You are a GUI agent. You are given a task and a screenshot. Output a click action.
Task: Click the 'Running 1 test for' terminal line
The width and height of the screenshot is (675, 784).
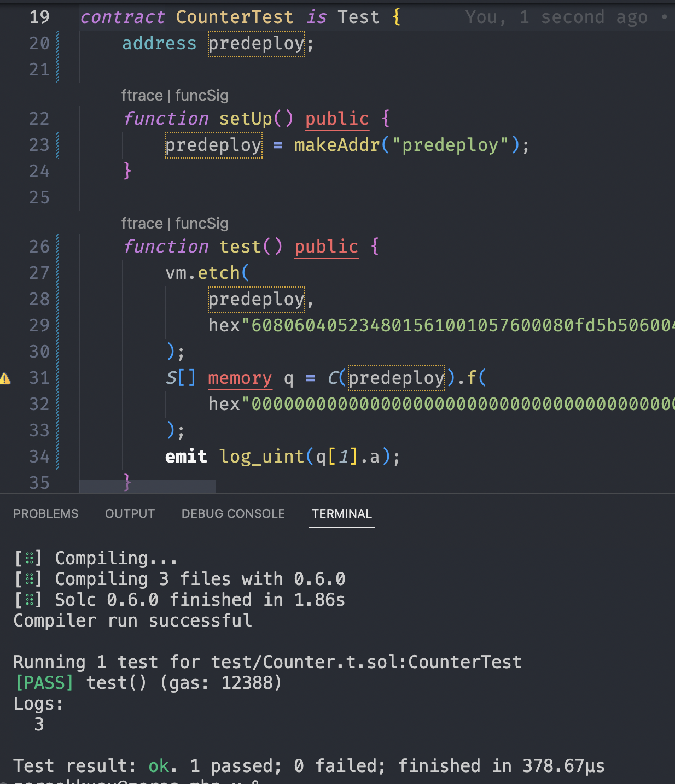(x=267, y=662)
